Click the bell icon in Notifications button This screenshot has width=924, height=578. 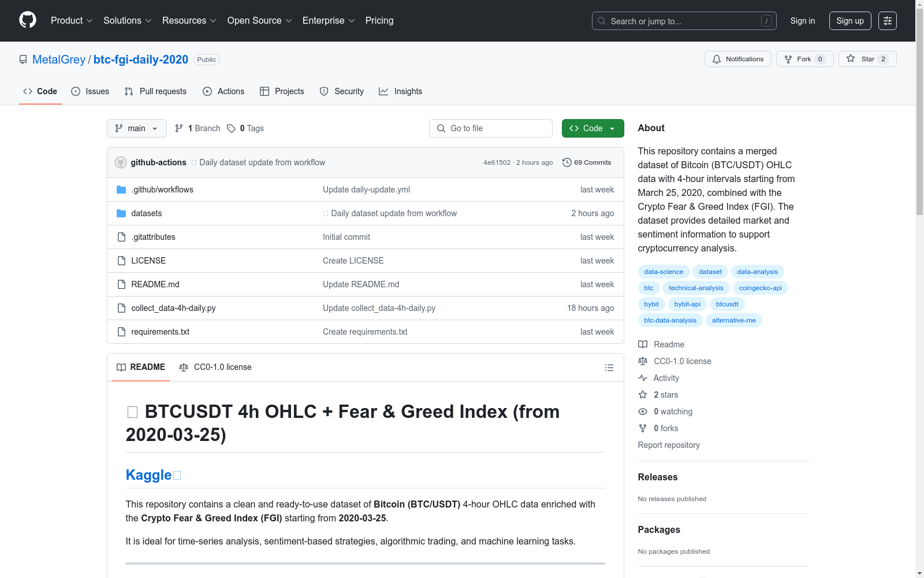click(717, 59)
